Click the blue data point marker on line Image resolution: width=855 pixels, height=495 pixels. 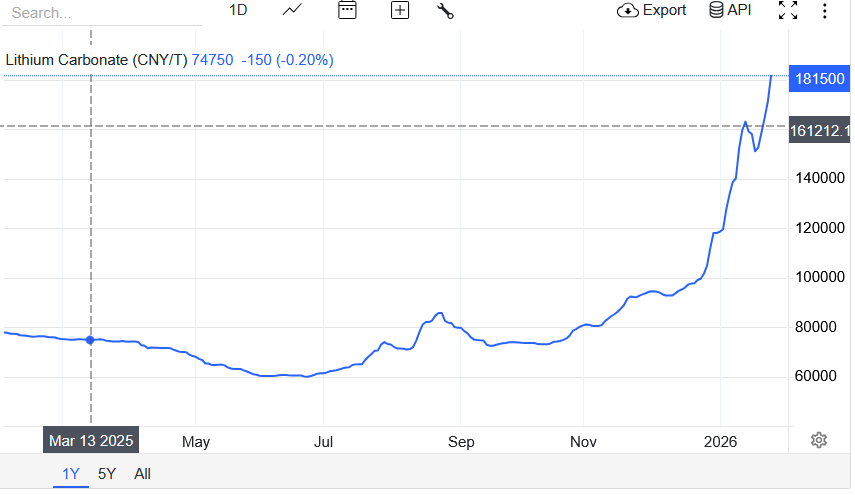pyautogui.click(x=91, y=340)
